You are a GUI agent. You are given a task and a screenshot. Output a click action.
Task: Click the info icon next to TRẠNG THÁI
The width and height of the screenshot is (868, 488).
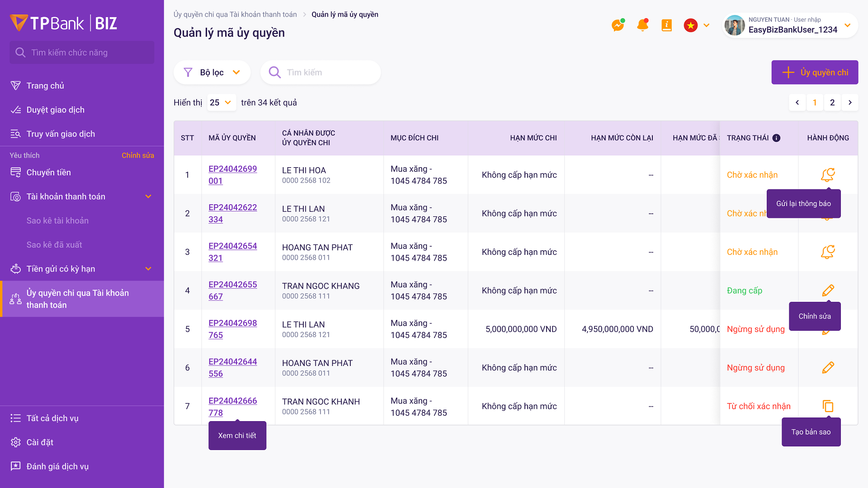tap(776, 138)
